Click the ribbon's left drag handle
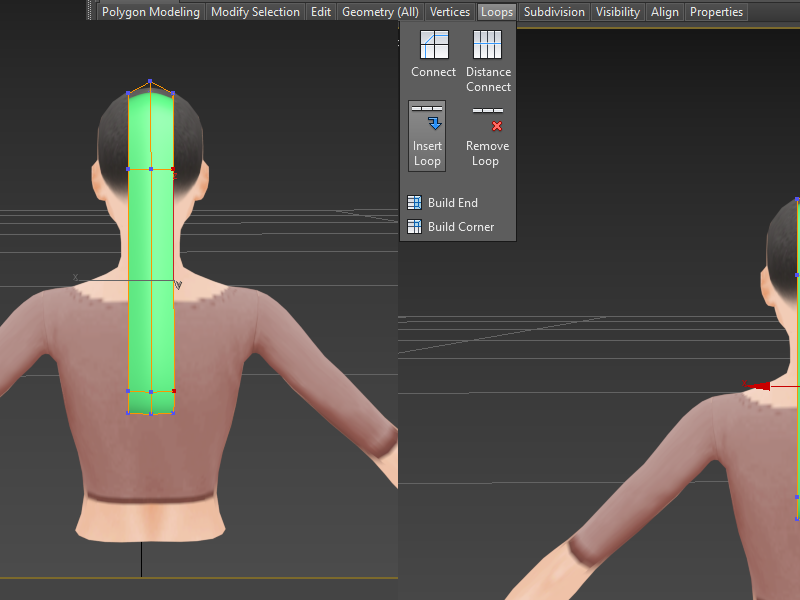 pos(91,10)
